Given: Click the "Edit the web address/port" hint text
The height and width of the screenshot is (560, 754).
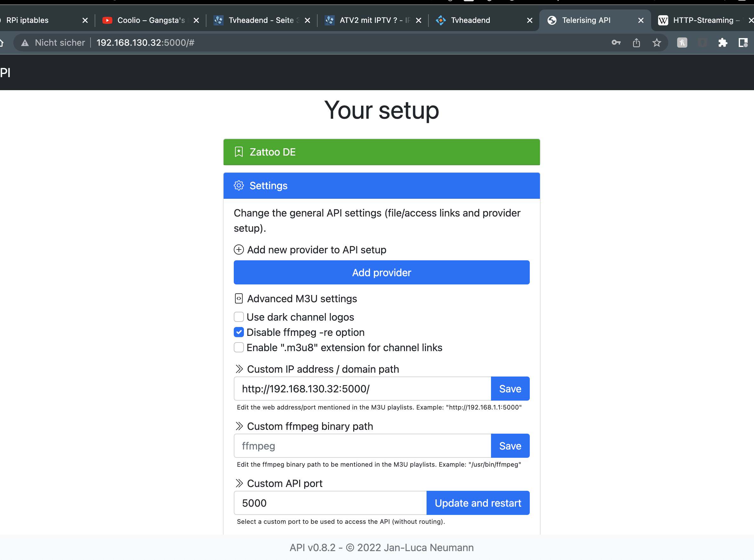Looking at the screenshot, I should tap(379, 407).
